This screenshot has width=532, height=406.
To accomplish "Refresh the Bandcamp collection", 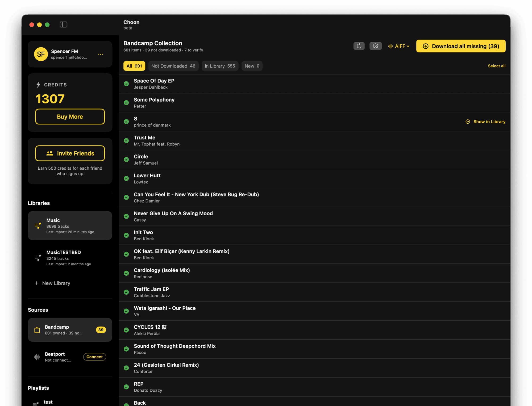I will [359, 46].
